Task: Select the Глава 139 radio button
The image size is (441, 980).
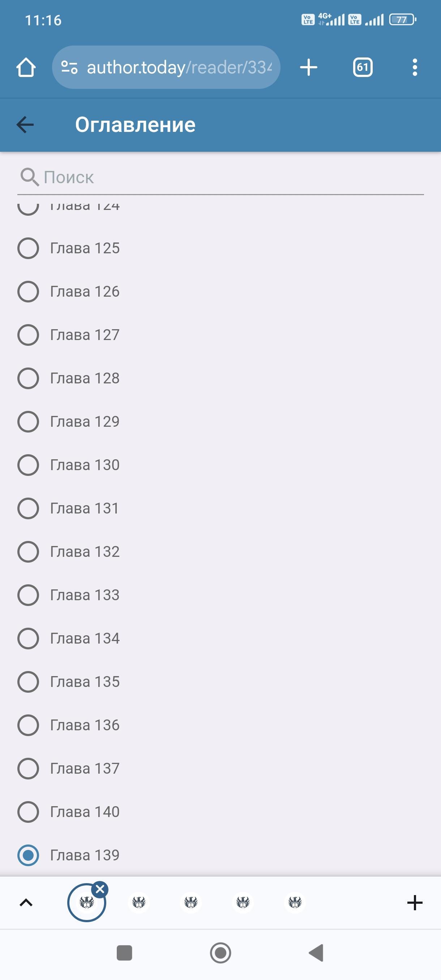Action: tap(28, 855)
